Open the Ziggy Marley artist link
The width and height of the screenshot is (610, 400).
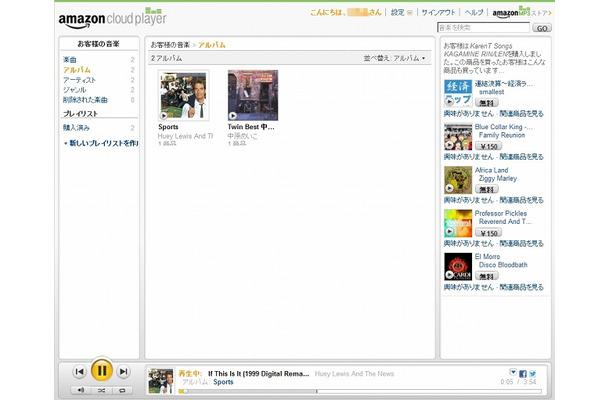498,178
